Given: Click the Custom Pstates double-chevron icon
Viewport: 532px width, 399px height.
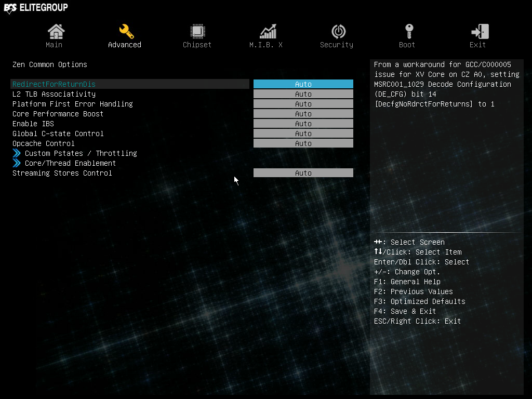Looking at the screenshot, I should click(17, 153).
